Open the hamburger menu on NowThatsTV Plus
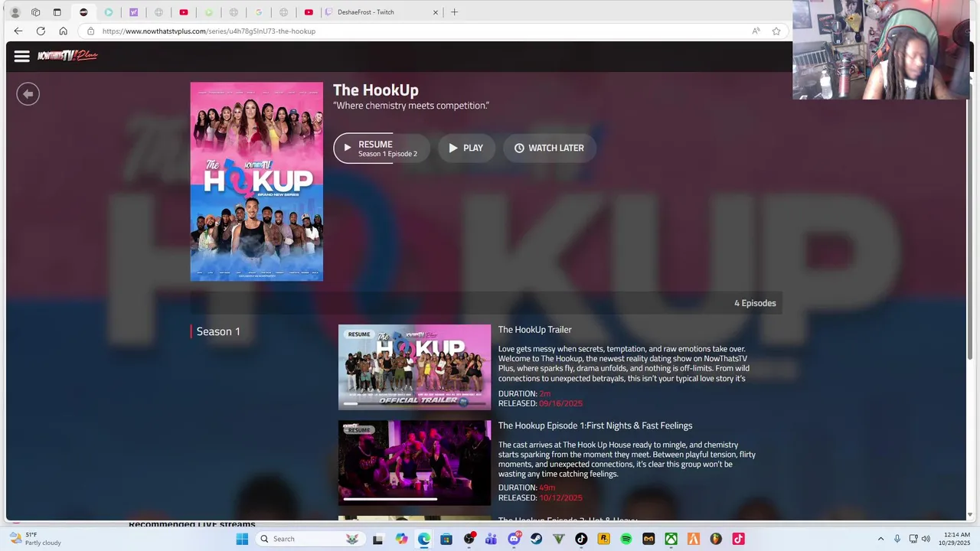This screenshot has height=551, width=980. pos(21,56)
